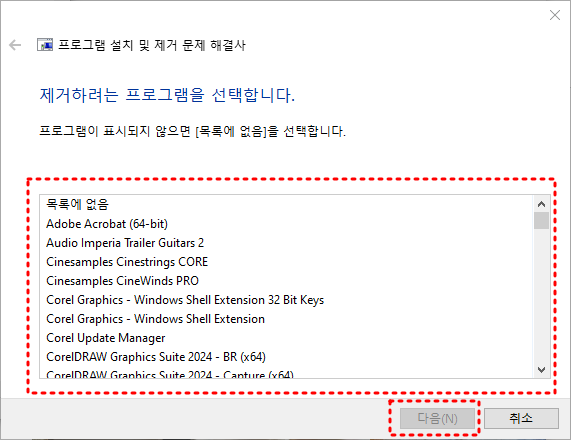Click the scrollbar thumb in program list
Viewport: 571px width, 440px height.
541,221
